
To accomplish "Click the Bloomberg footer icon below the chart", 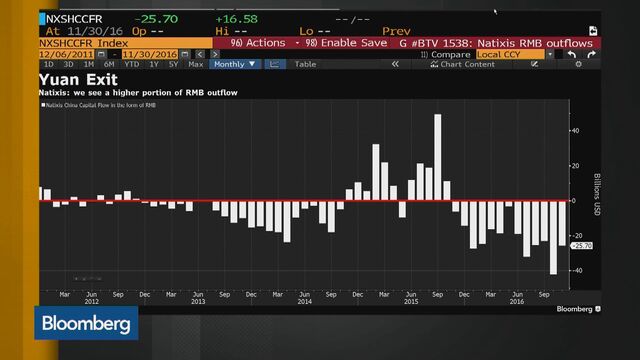I will tap(598, 309).
